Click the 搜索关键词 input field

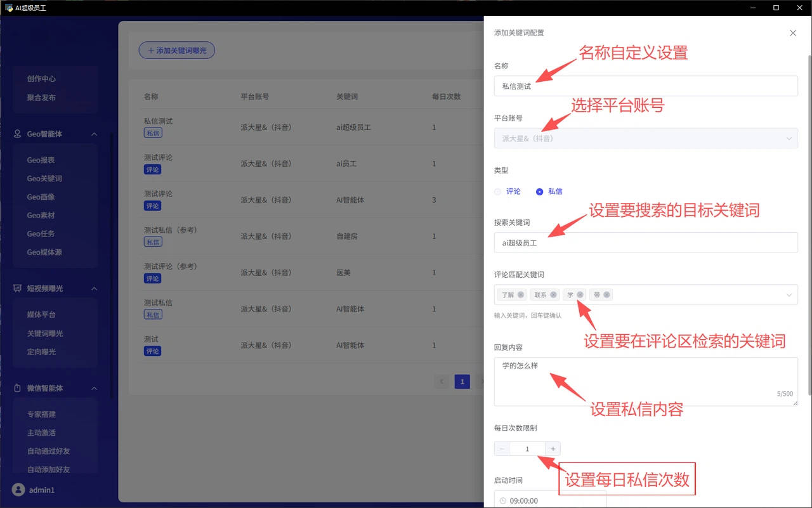[x=645, y=243]
